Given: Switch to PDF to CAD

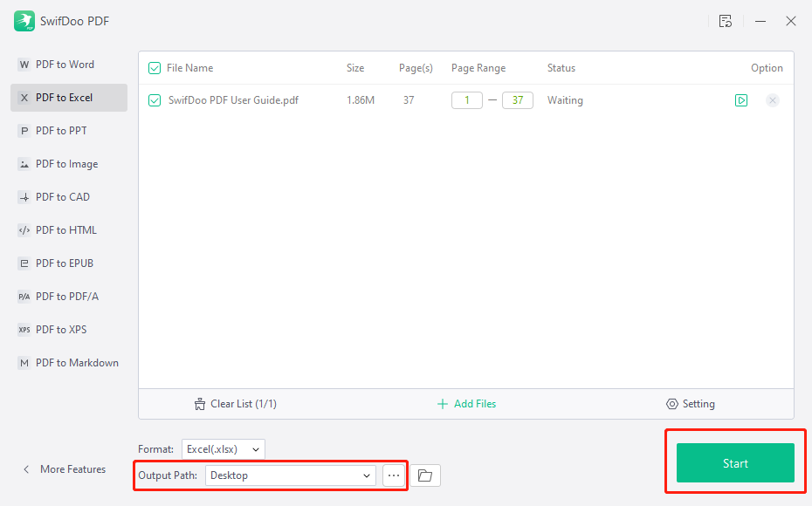Looking at the screenshot, I should [69, 197].
